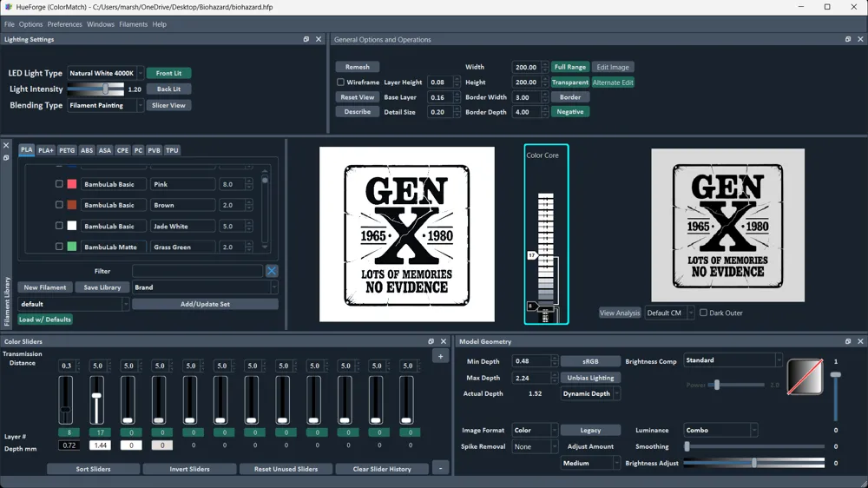Check the BambuLab Basic Brown filament
Viewport: 868px width, 488px height.
click(59, 205)
